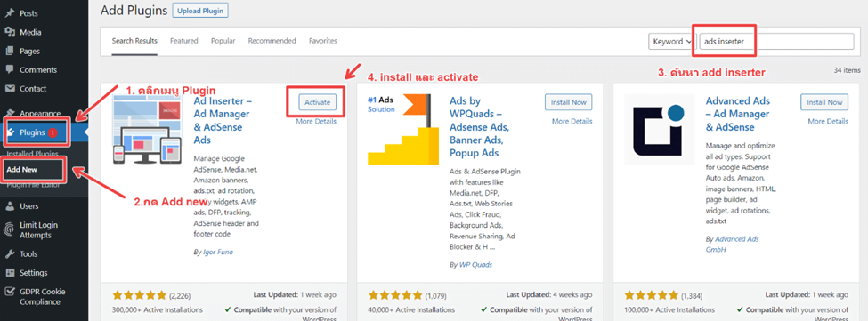Switch to the Search Results tab

(134, 41)
